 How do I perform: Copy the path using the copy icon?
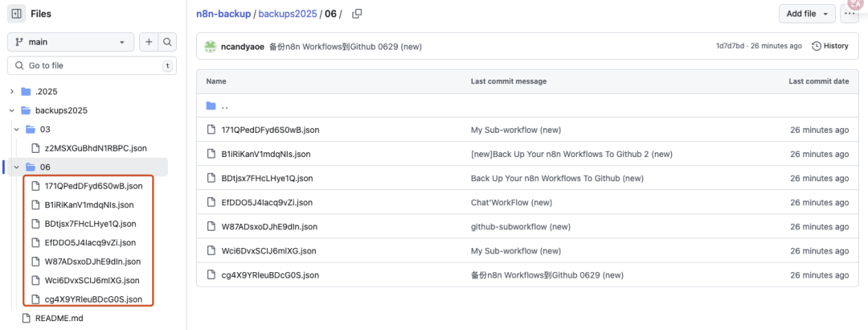coord(357,14)
